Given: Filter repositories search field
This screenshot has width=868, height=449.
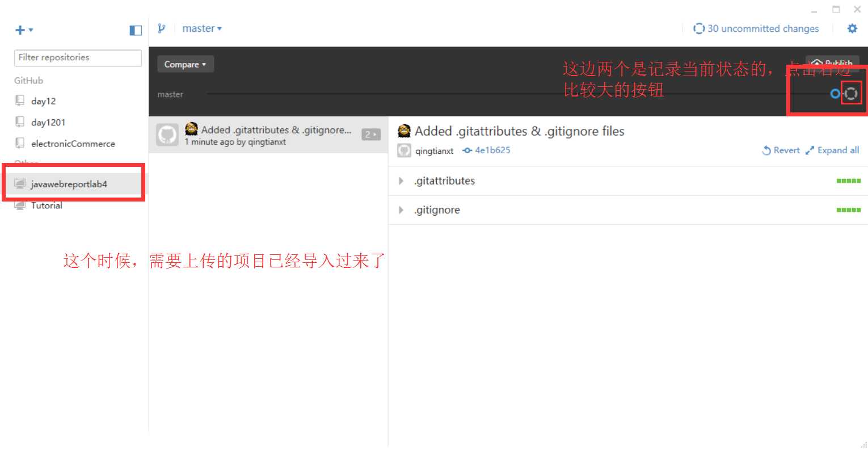Looking at the screenshot, I should click(78, 58).
